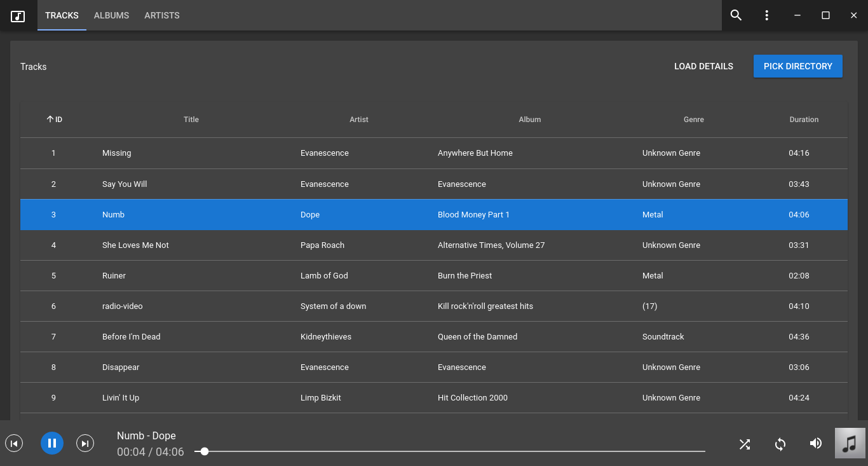Click the 04:36 duration cell

point(799,337)
